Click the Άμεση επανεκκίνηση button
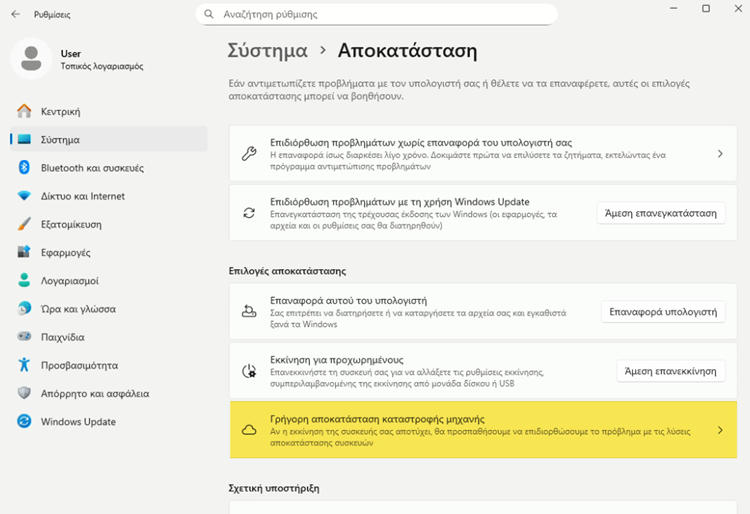The width and height of the screenshot is (750, 514). 671,371
